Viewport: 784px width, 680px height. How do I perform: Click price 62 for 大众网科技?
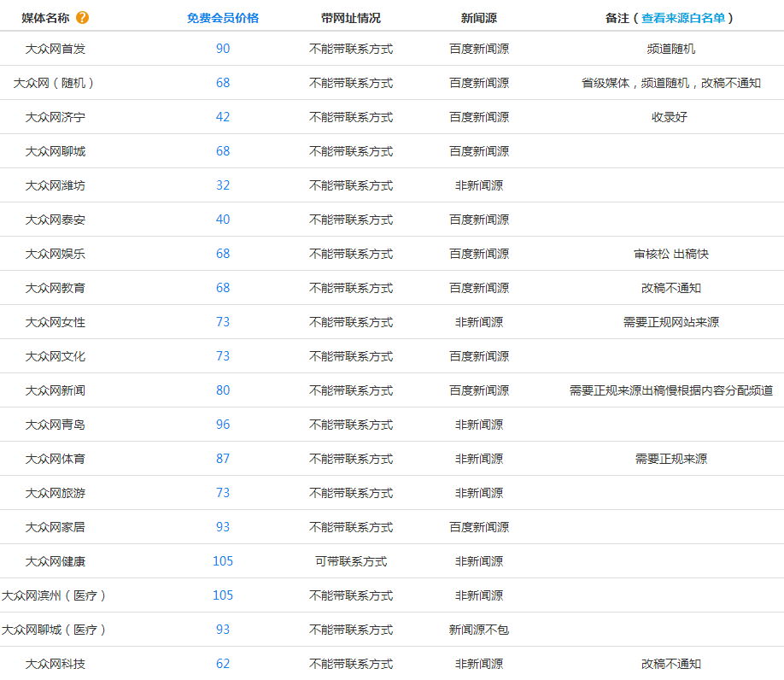point(223,664)
